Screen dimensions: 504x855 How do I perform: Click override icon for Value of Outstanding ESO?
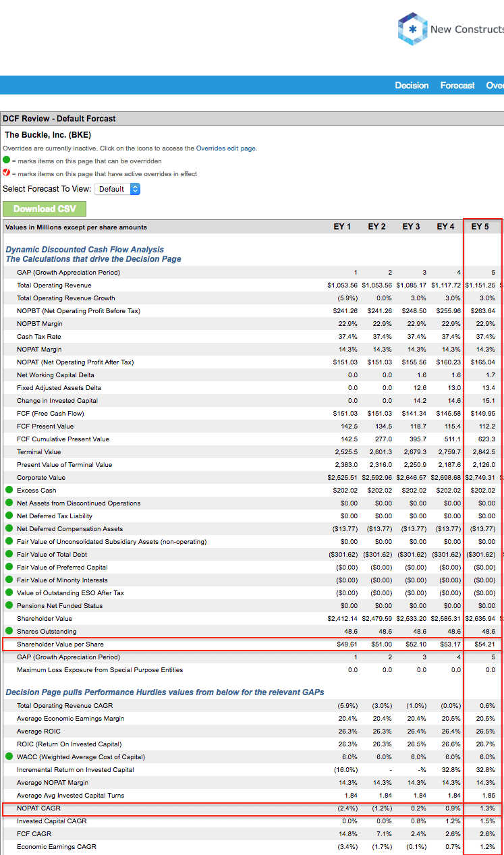click(9, 592)
